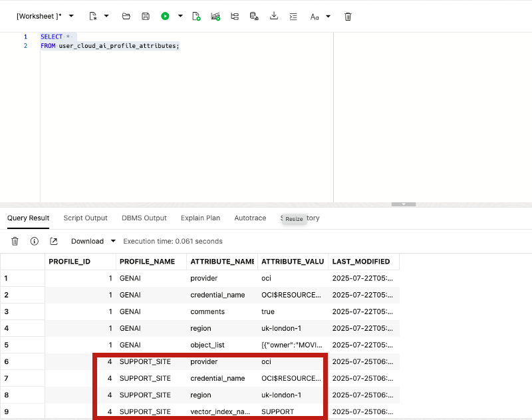Click the Open file folder icon
The image size is (532, 420).
(126, 16)
